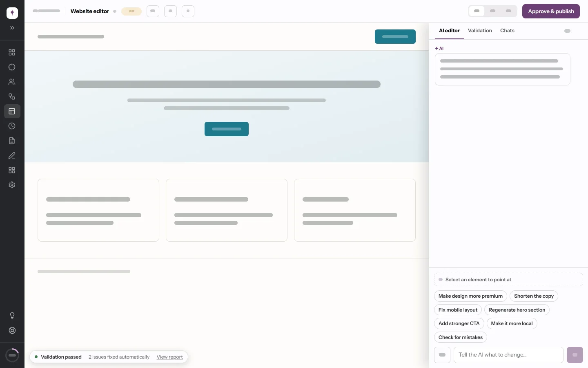Apply 'Make design more premium' suggestion
This screenshot has width=588, height=368.
click(x=470, y=296)
